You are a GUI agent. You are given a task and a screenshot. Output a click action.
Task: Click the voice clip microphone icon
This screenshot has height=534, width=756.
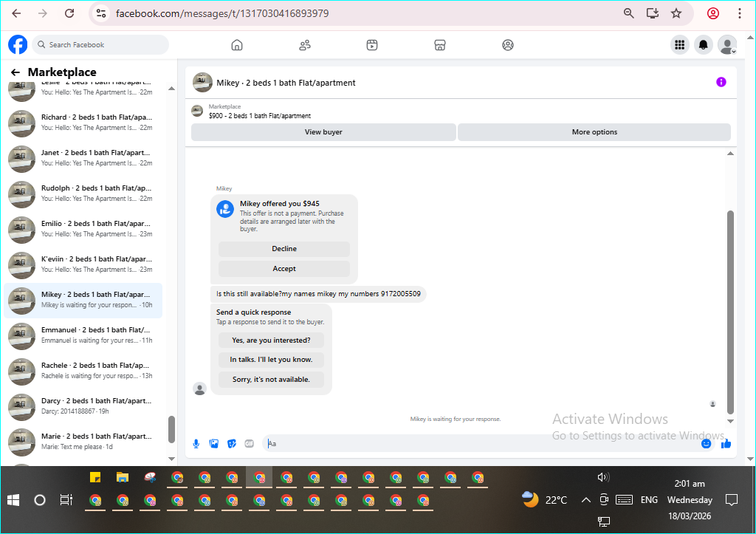click(196, 444)
